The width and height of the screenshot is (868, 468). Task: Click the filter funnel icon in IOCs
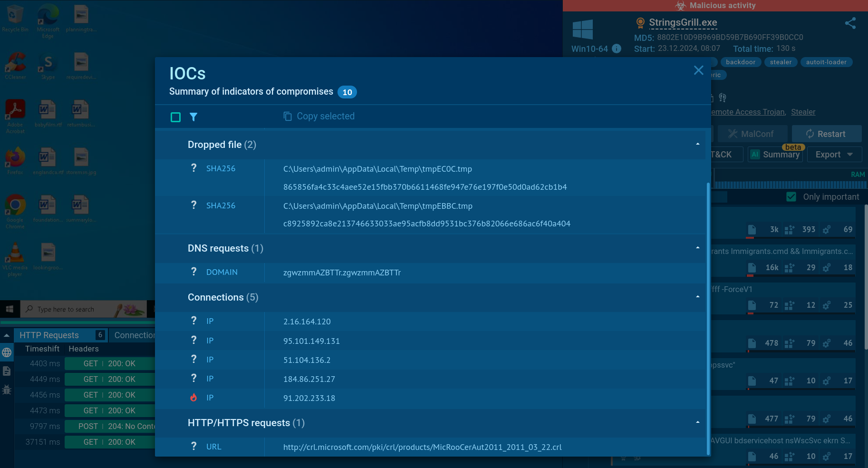click(x=193, y=117)
